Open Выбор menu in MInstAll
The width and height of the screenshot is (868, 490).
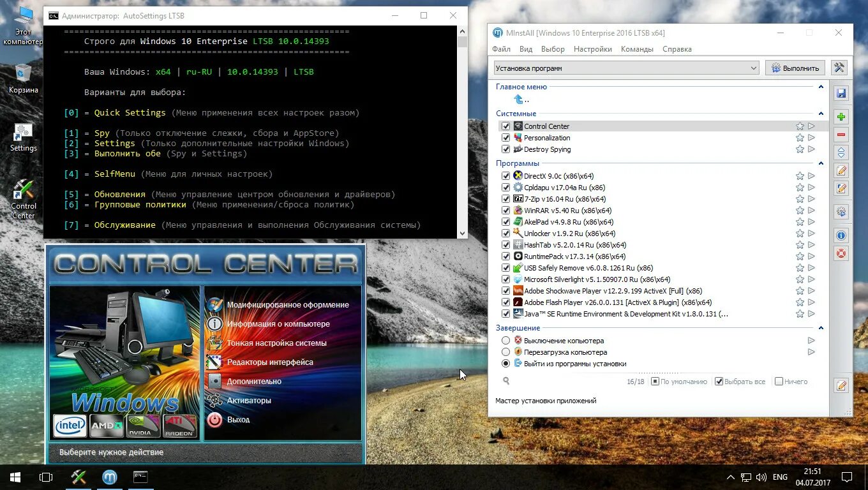553,49
